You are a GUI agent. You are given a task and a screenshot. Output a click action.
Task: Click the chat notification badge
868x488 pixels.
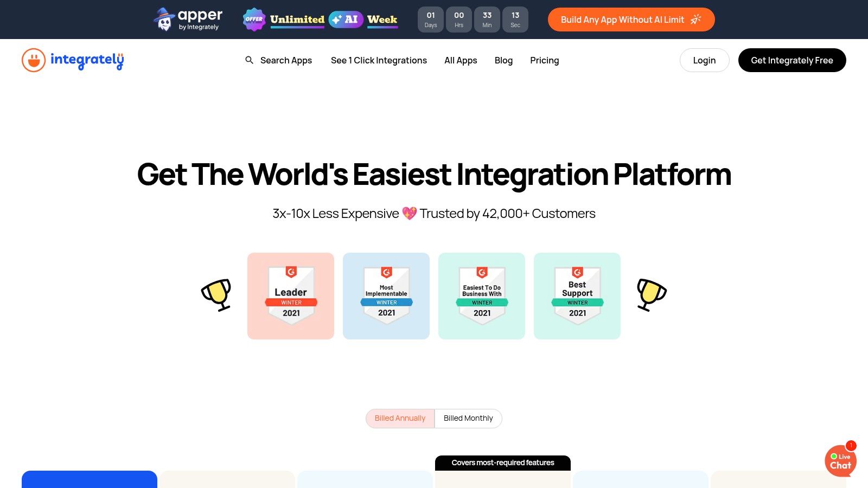pyautogui.click(x=852, y=445)
